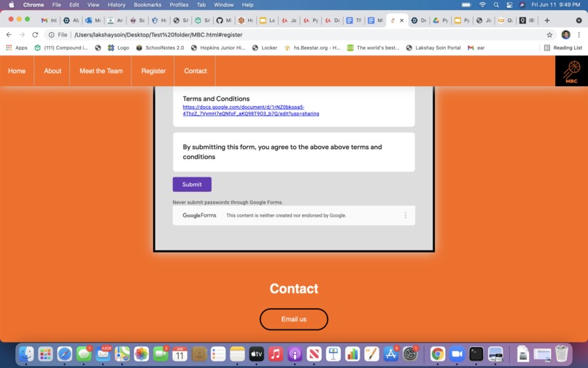The width and height of the screenshot is (588, 368).
Task: Open the Chrome File menu
Action: point(57,5)
